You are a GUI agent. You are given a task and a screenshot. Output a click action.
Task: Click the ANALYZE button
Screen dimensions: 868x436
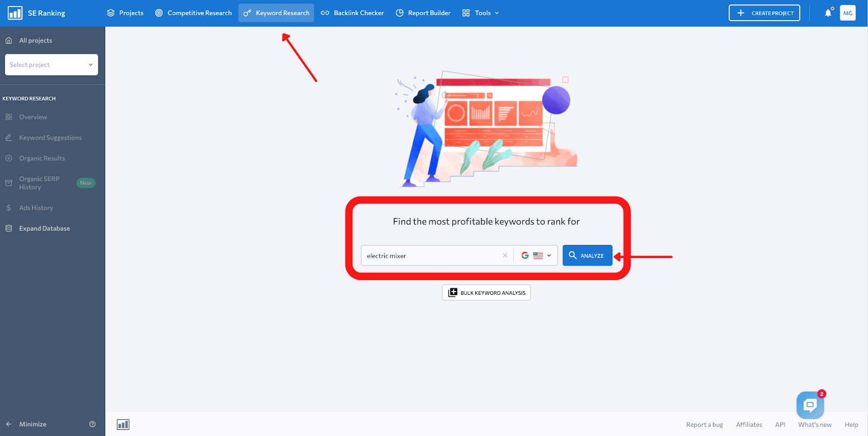coord(588,256)
